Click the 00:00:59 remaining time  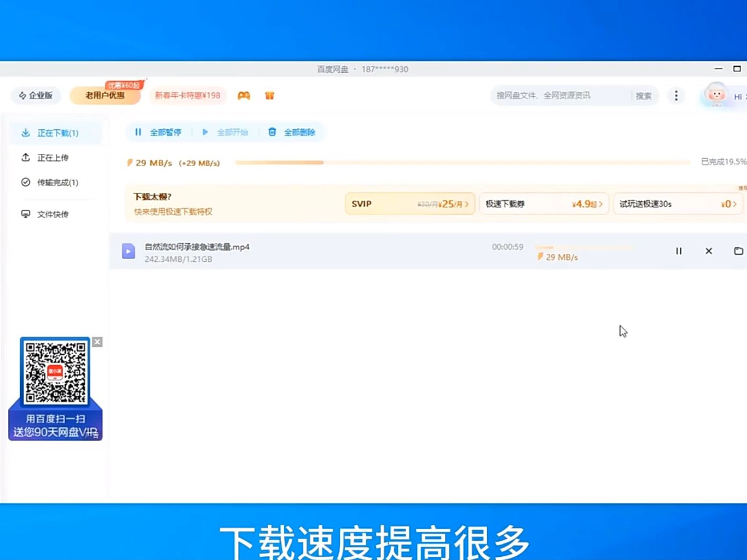tap(507, 247)
